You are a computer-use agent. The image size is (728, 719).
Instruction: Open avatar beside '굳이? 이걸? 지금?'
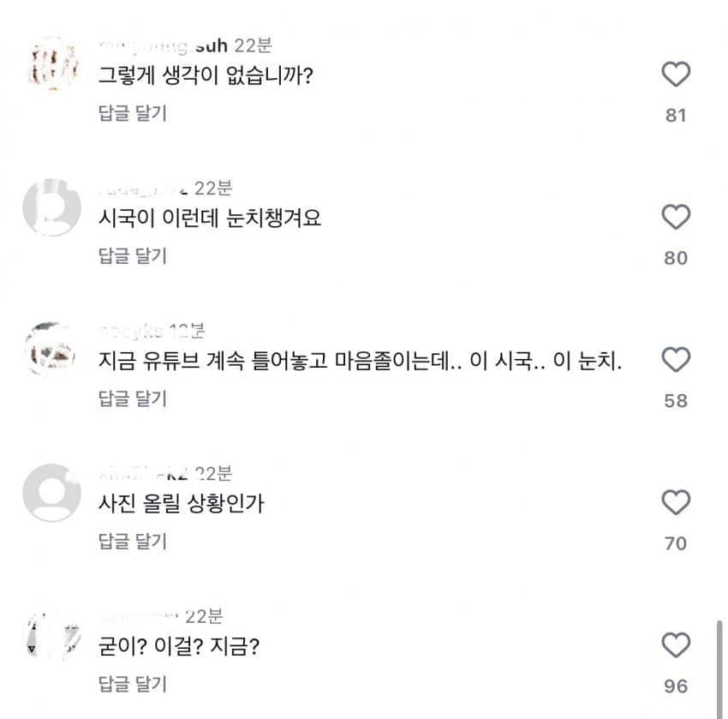tap(52, 635)
